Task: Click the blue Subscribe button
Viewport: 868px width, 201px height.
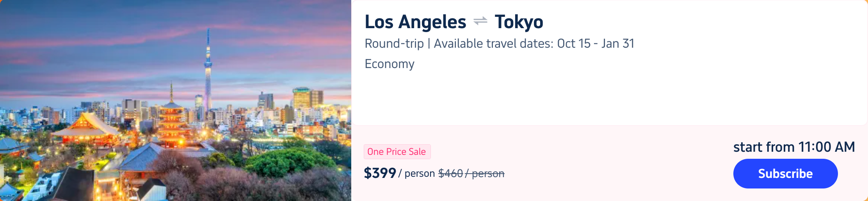Action: pyautogui.click(x=785, y=174)
